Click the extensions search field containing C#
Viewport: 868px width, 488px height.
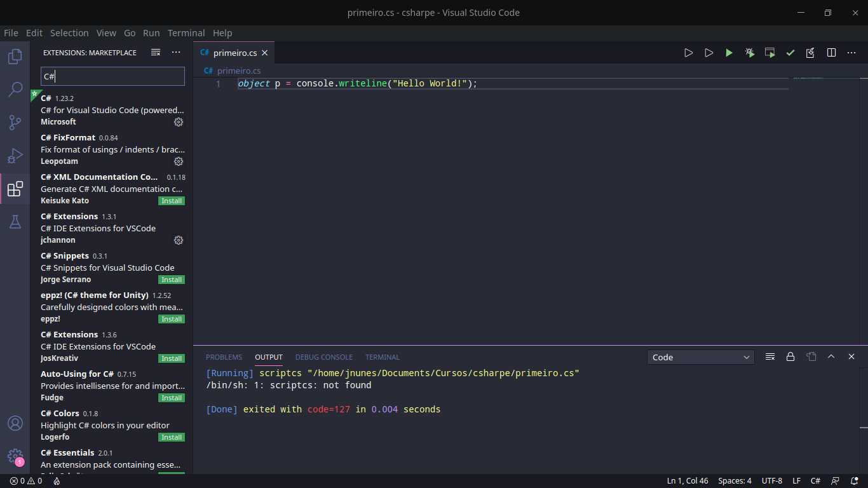pos(112,76)
